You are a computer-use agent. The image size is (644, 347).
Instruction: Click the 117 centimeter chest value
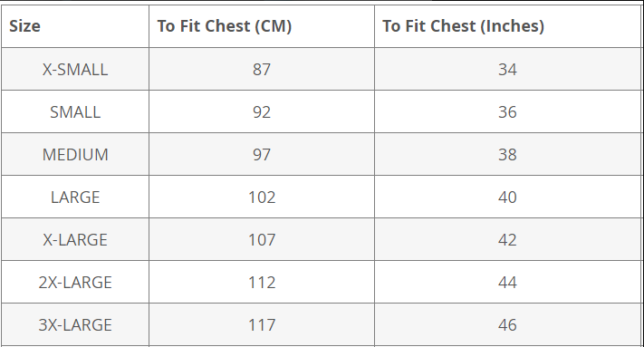pos(262,325)
